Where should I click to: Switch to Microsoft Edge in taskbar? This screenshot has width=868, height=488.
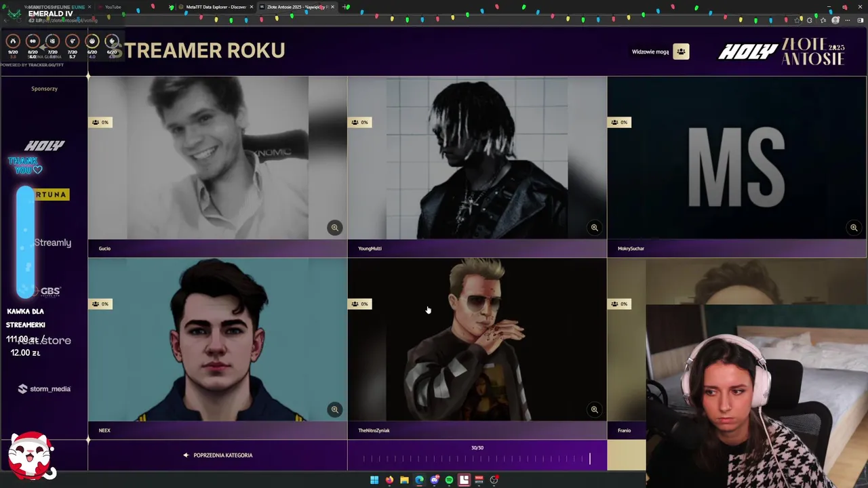point(419,480)
